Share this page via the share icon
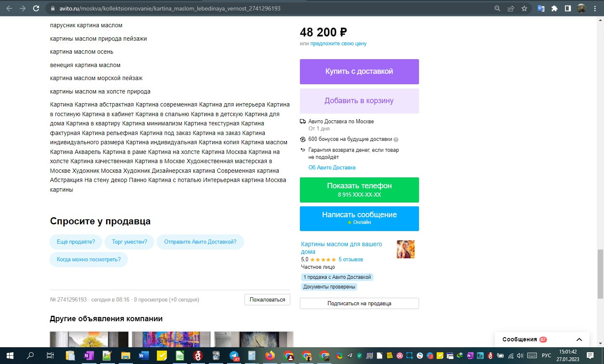This screenshot has width=604, height=364. coord(511,8)
